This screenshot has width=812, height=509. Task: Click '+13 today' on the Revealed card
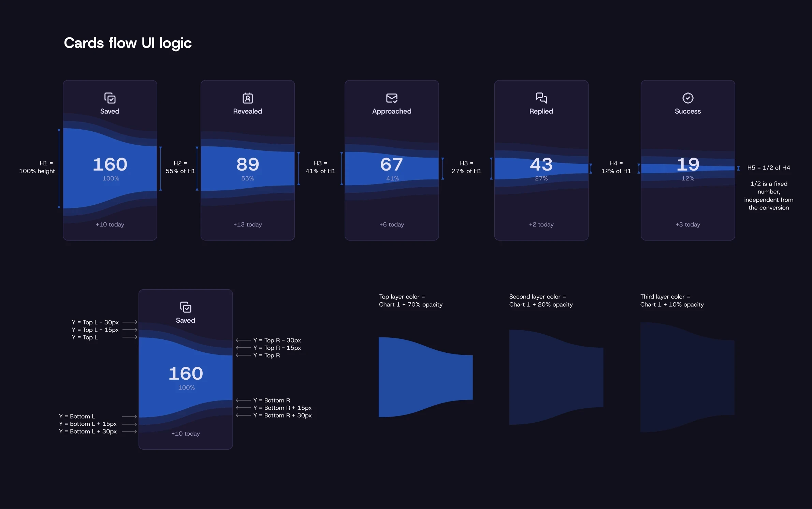248,224
